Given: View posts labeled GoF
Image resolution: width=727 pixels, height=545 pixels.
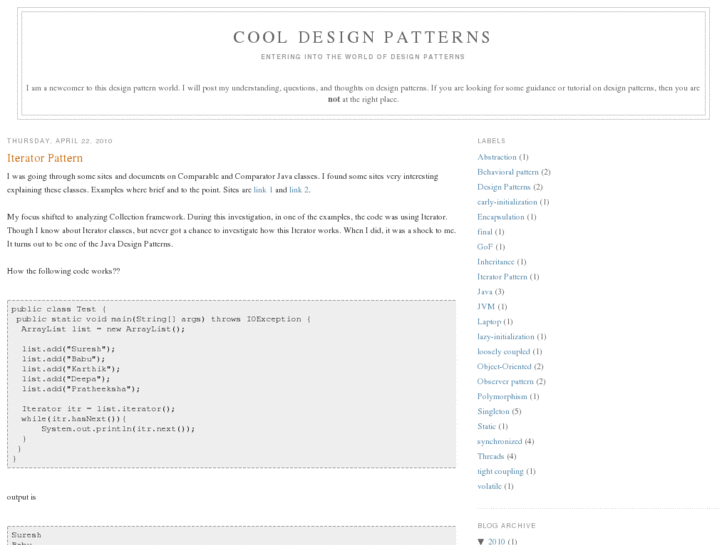Looking at the screenshot, I should (x=485, y=247).
